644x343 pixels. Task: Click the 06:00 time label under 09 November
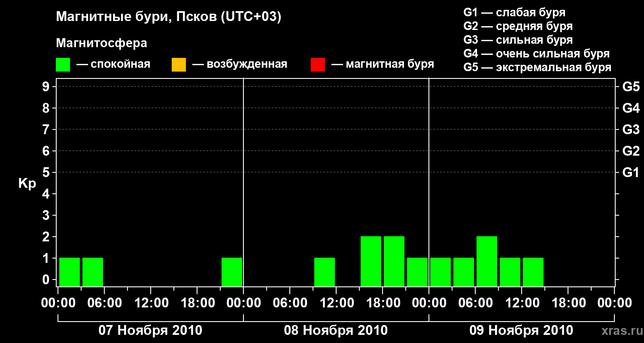[x=475, y=303]
